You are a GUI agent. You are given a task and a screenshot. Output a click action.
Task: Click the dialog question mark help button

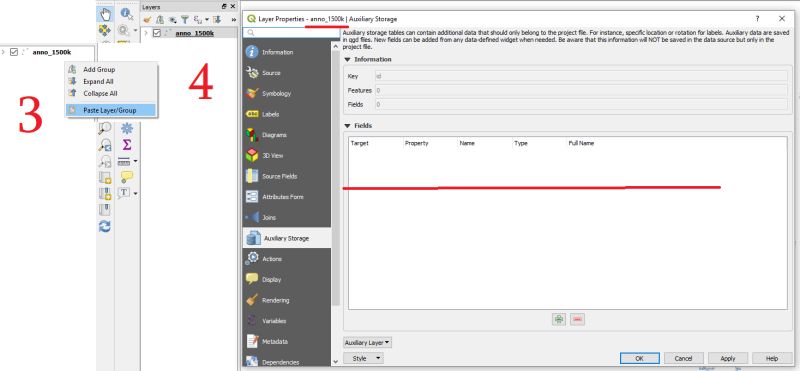(758, 18)
